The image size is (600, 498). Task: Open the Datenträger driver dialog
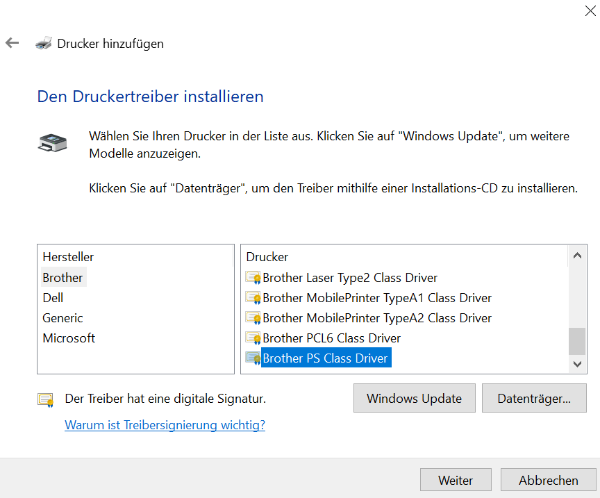click(x=534, y=398)
